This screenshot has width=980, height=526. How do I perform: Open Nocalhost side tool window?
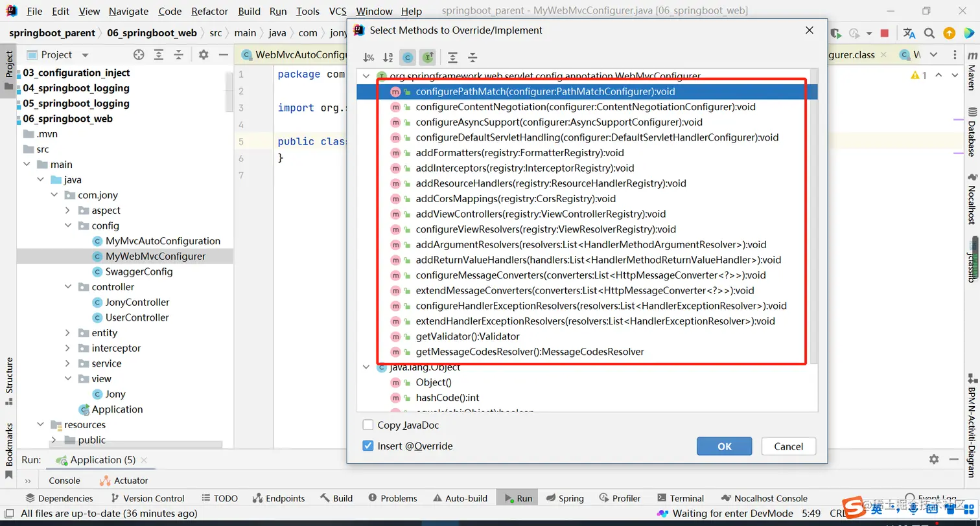tap(972, 199)
